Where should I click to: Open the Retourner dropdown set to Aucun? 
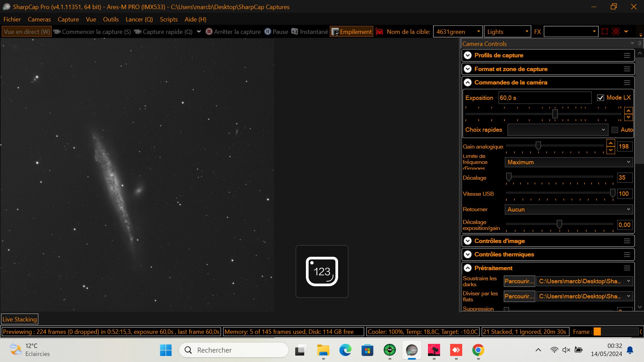pyautogui.click(x=569, y=209)
